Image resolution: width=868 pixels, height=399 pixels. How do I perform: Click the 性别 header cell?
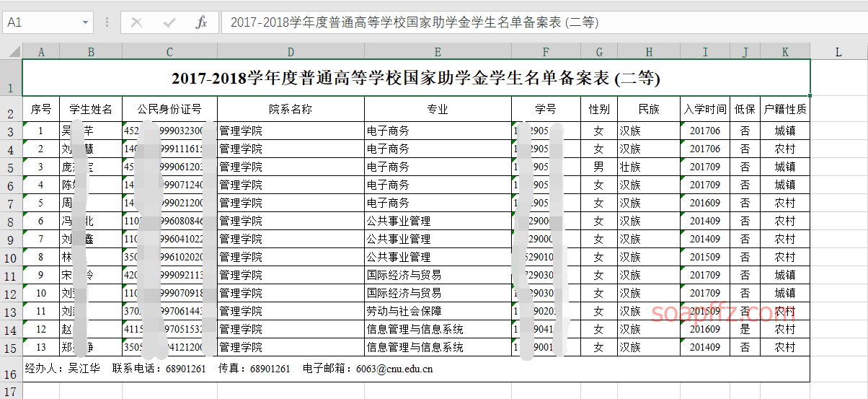[x=599, y=110]
